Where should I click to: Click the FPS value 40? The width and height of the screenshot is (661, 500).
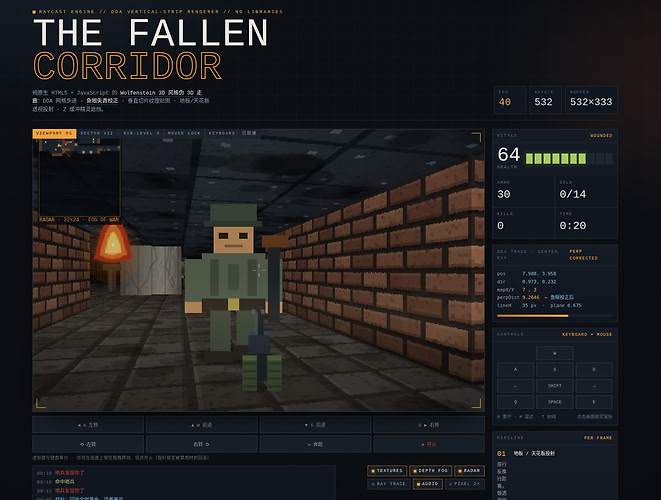coord(505,102)
